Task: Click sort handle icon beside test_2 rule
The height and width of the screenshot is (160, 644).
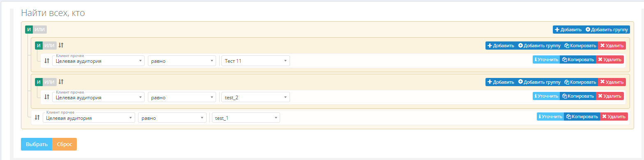Action: [x=47, y=97]
